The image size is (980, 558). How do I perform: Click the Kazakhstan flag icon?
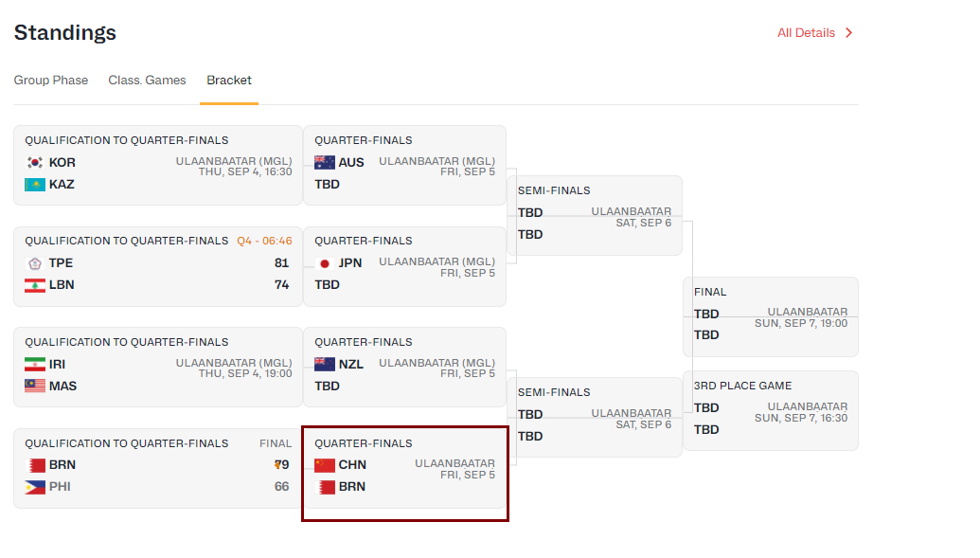click(35, 185)
